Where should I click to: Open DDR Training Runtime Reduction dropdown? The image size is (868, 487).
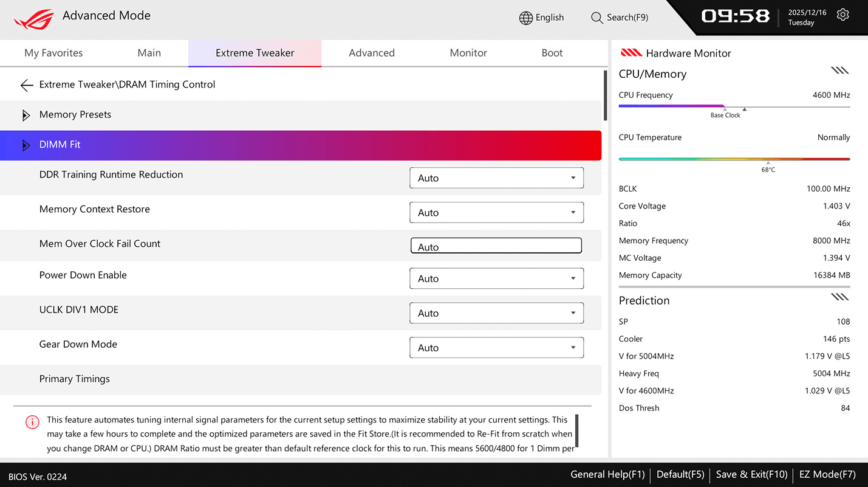[x=496, y=178]
